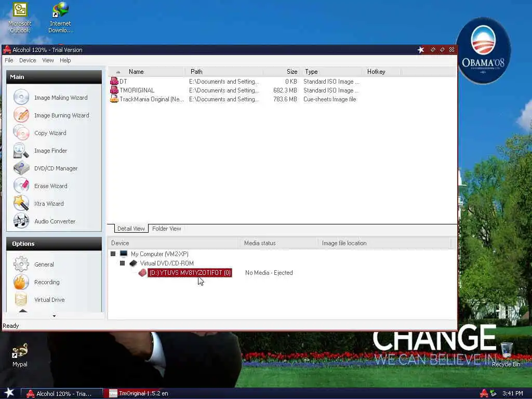
Task: Sort the image list by Type column
Action: [331, 72]
